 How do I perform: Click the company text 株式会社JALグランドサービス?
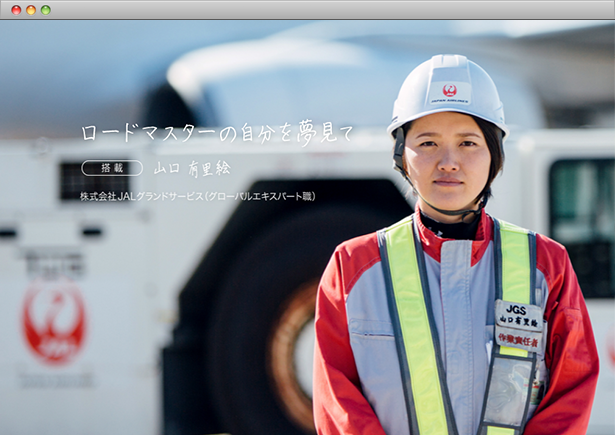142,196
